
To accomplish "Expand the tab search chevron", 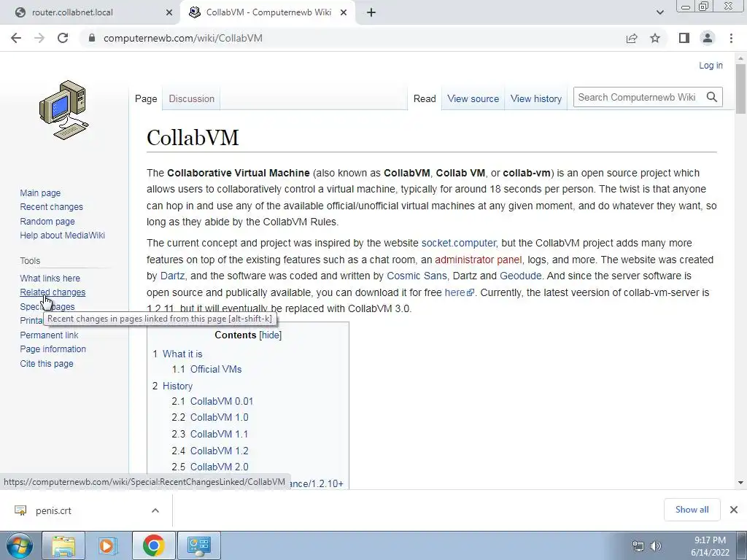I will point(659,12).
